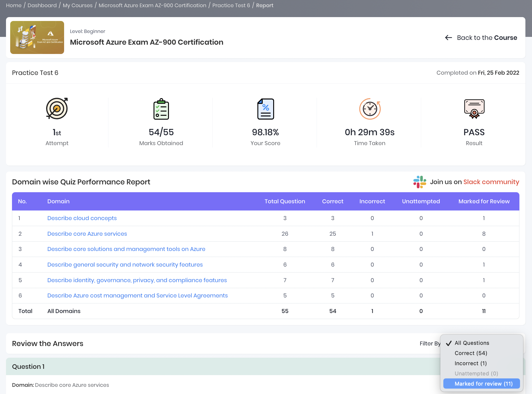Screen dimensions: 532x394
Task: Click the Marked for Review column header
Action: 484,201
